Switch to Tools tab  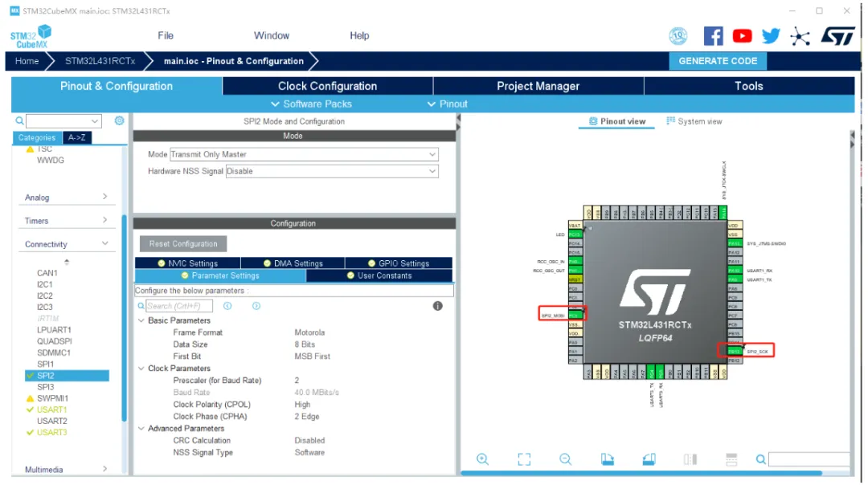point(749,86)
